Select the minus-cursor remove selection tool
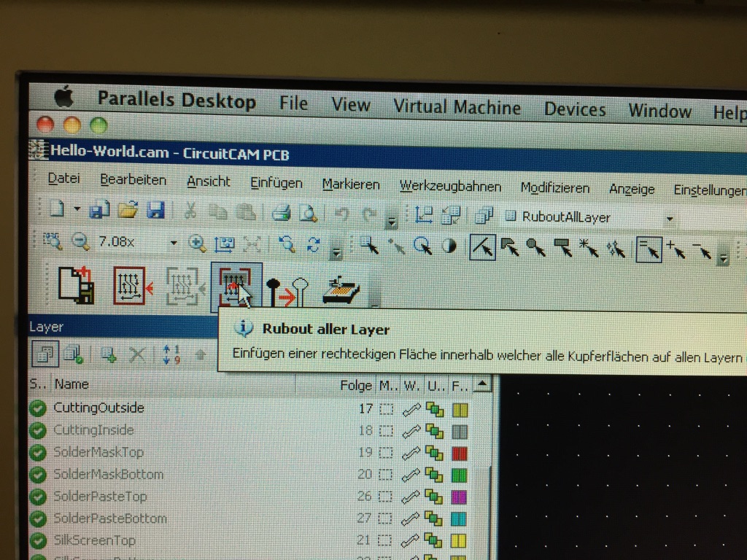This screenshot has width=747, height=560. pos(703,251)
